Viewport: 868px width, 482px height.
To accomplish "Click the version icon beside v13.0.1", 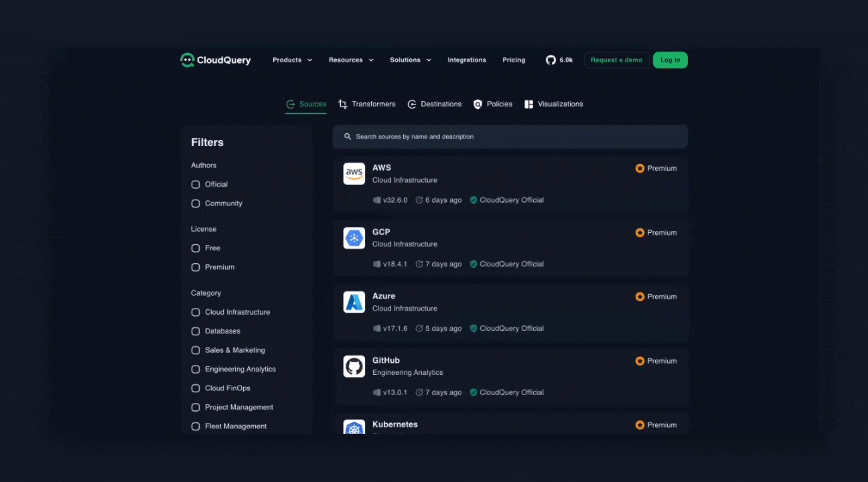I will 377,393.
